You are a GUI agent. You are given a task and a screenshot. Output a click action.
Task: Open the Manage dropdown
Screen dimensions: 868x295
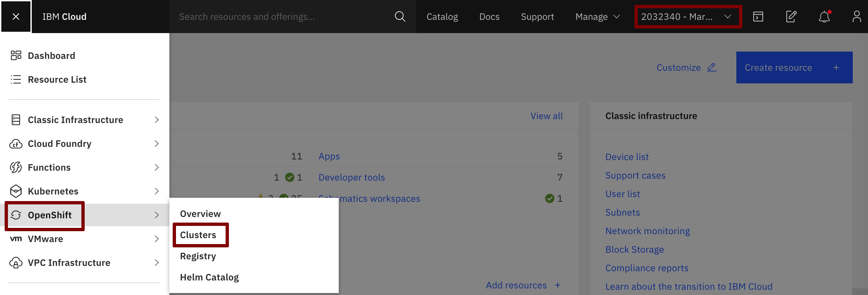597,17
